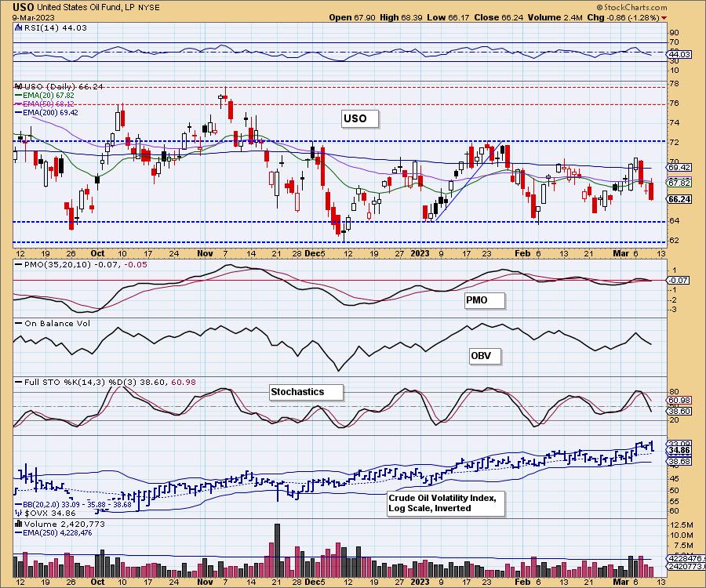Click the 2420773 tag on volume axis
Screen dimensions: 706x588
tap(686, 566)
